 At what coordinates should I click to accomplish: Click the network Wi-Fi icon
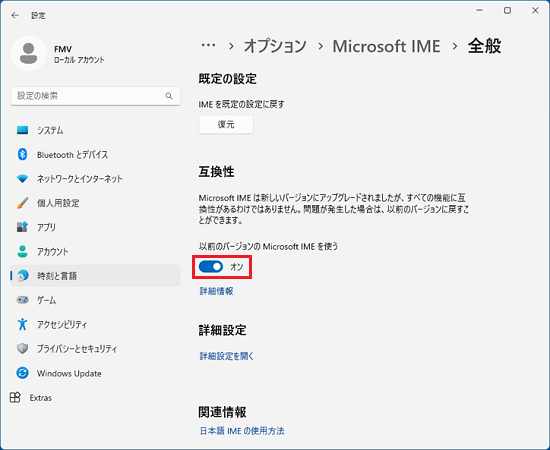click(x=22, y=179)
